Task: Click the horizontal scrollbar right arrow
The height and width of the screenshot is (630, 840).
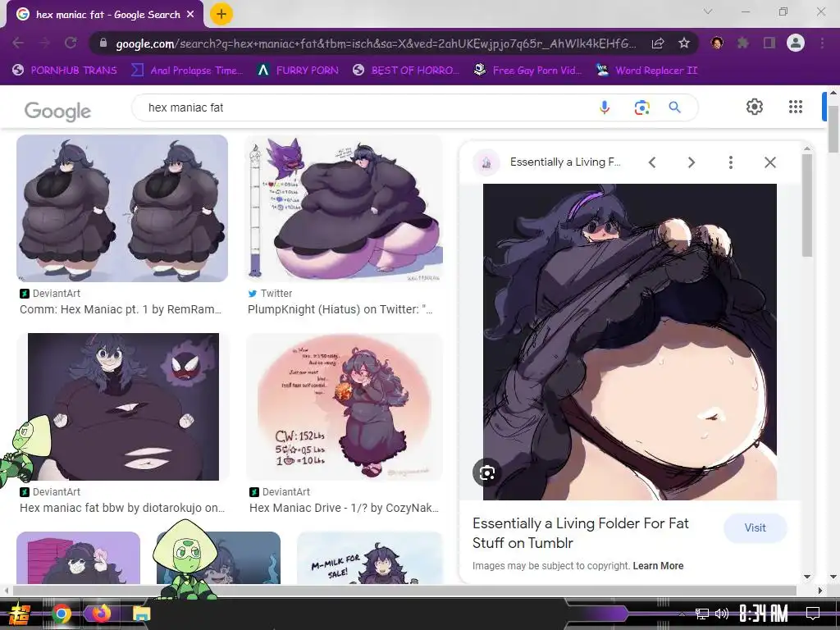Action: tap(820, 591)
